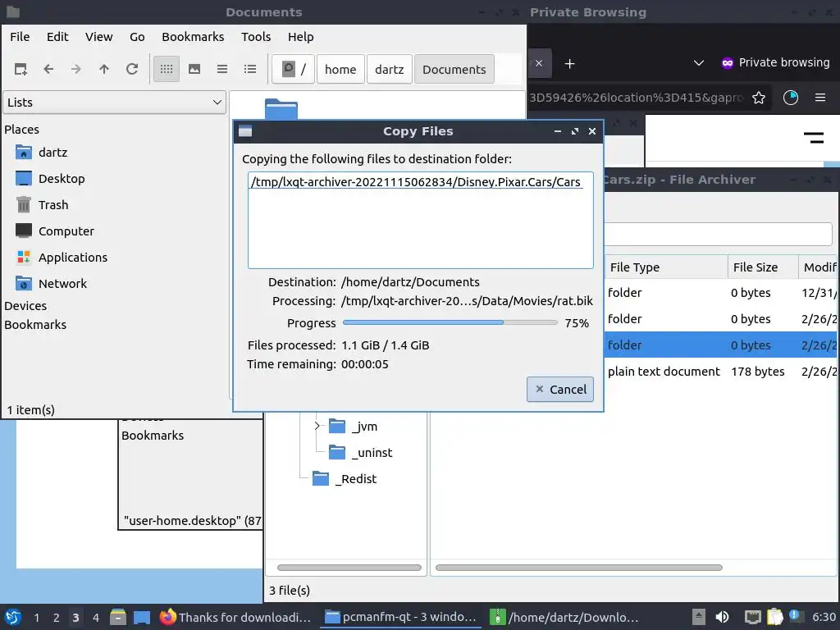
Task: Navigate to the home path segment
Action: click(340, 69)
